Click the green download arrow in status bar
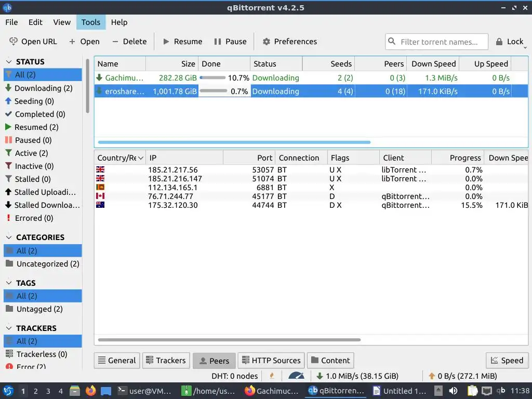Image resolution: width=532 pixels, height=399 pixels. [x=320, y=376]
